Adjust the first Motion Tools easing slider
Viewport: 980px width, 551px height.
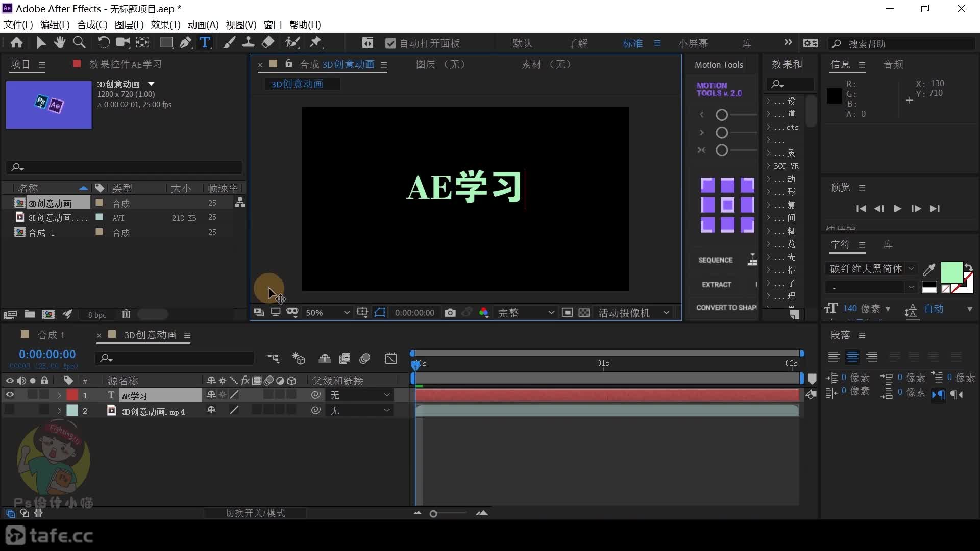(x=722, y=115)
